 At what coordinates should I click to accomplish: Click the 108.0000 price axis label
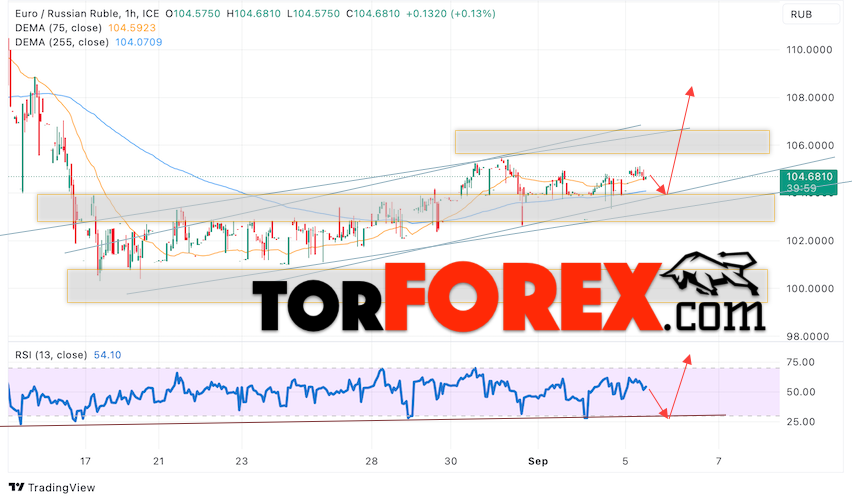809,97
